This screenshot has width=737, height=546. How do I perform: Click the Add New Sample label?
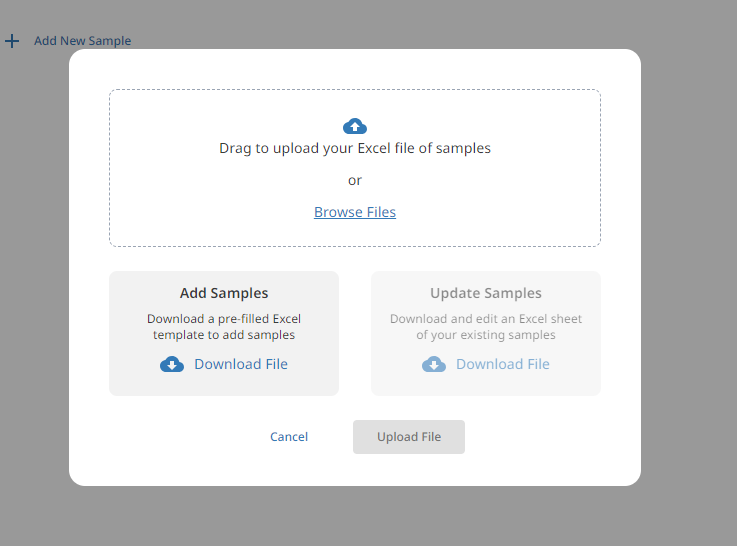pyautogui.click(x=82, y=41)
